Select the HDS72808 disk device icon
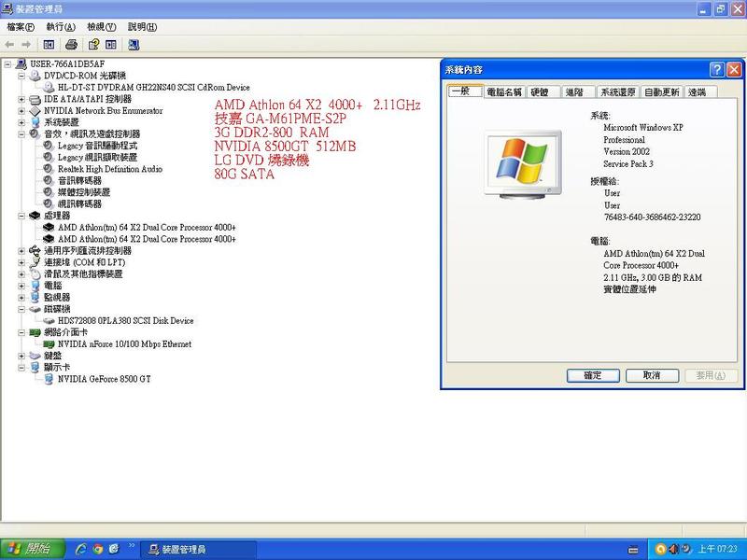Viewport: 747px width, 560px height. tap(49, 320)
